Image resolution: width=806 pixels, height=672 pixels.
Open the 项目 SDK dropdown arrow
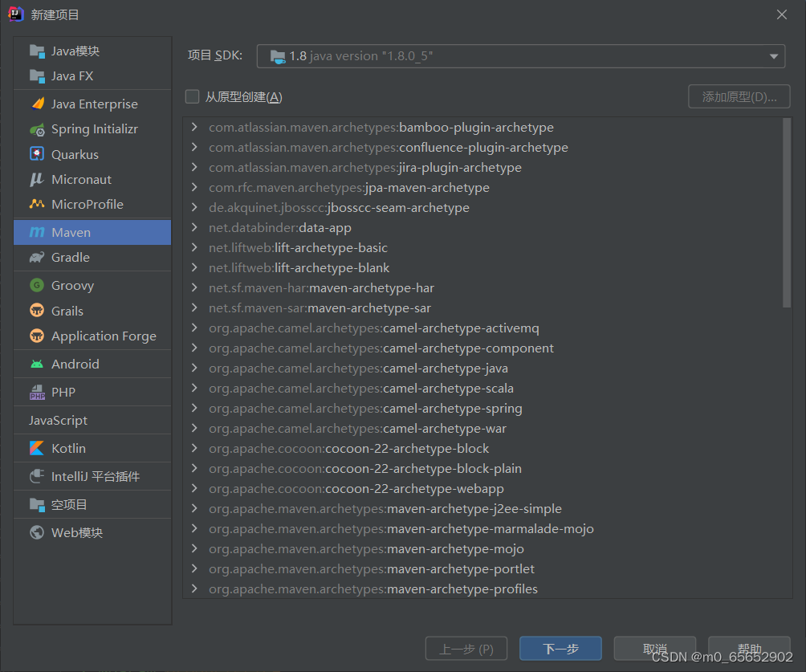coord(774,56)
